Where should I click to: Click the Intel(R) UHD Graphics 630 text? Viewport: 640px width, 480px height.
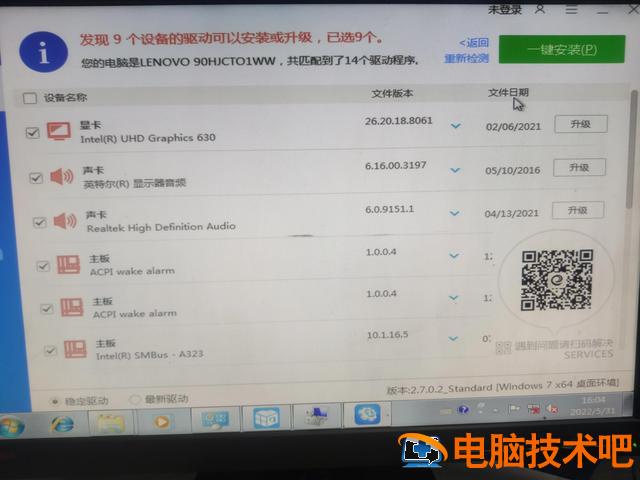click(148, 138)
